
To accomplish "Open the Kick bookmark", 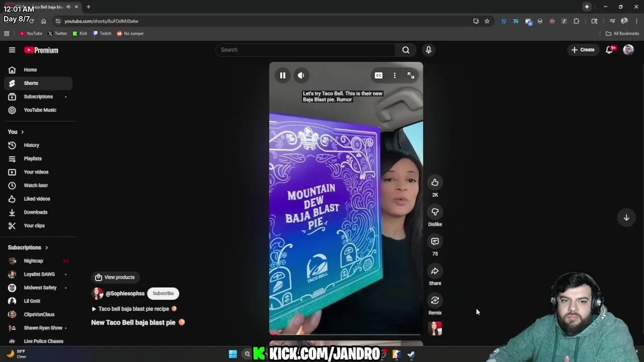I will click(80, 34).
